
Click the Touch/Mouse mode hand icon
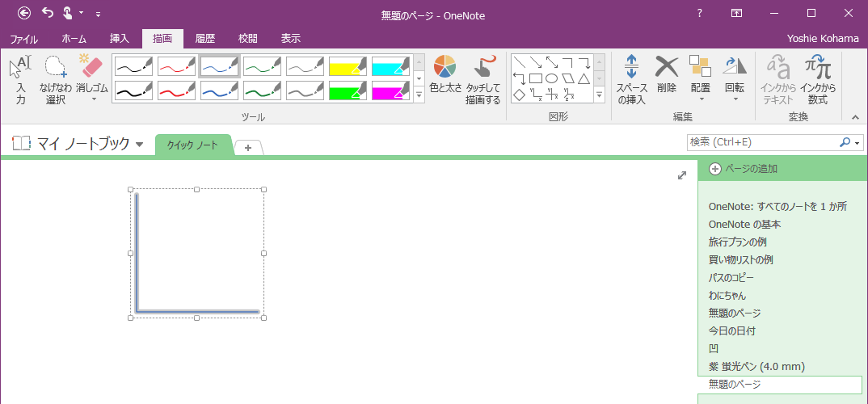68,13
